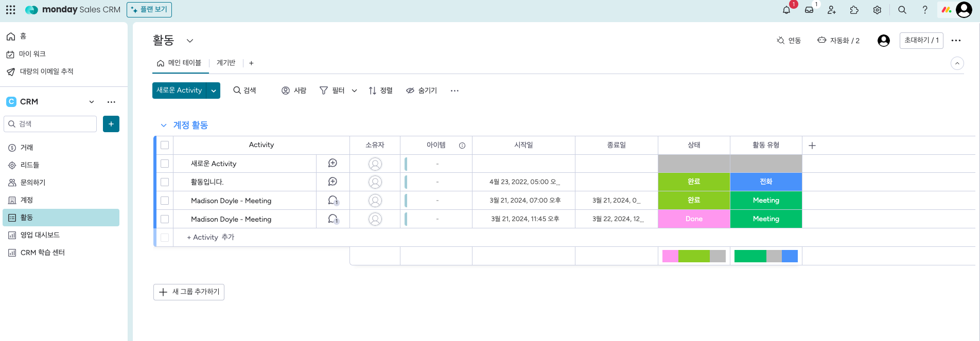Collapse the 계정 활동 group

(x=164, y=125)
